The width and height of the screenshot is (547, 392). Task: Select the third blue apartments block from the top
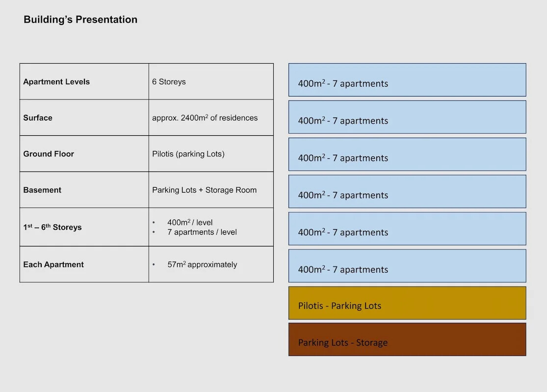click(407, 154)
